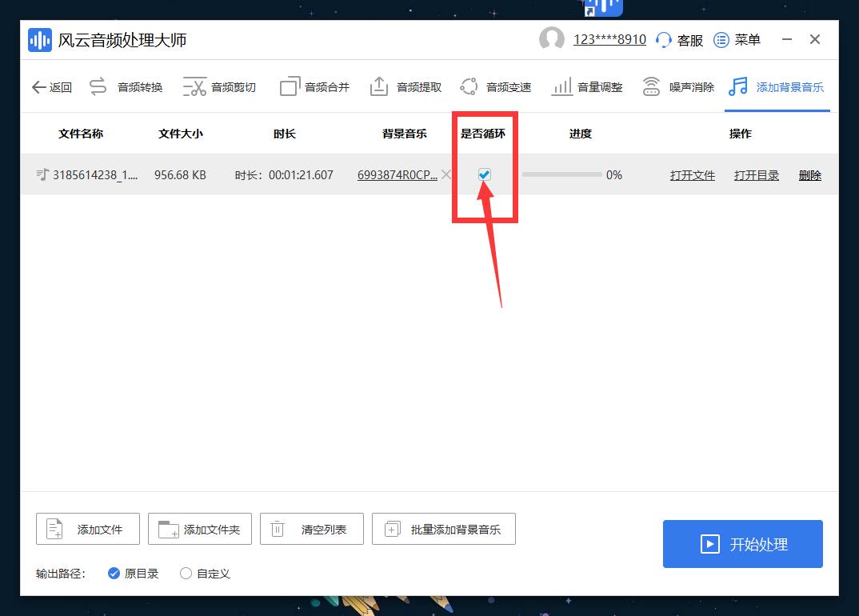Screen dimensions: 859x616
Task: Click 批量添加背景音乐 batch button
Action: point(444,529)
